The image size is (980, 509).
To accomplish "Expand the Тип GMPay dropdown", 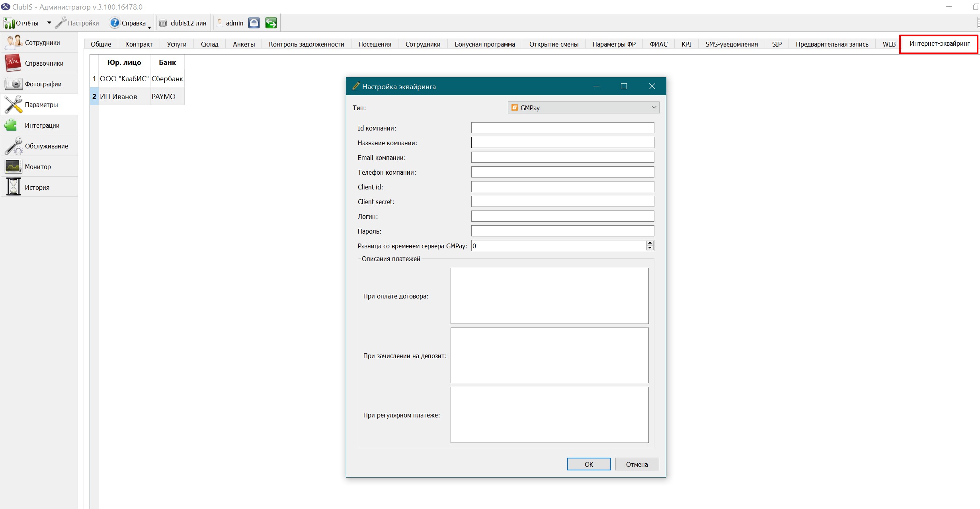I will (x=583, y=107).
